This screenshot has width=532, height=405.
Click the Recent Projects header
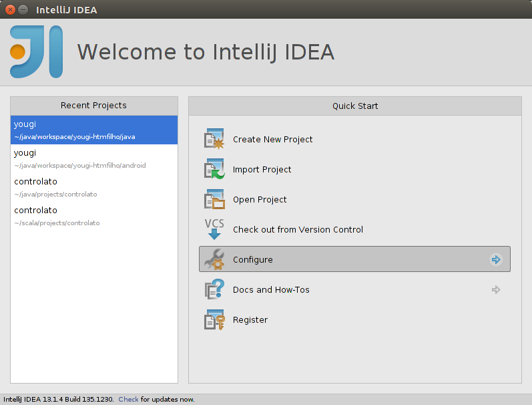(x=93, y=106)
